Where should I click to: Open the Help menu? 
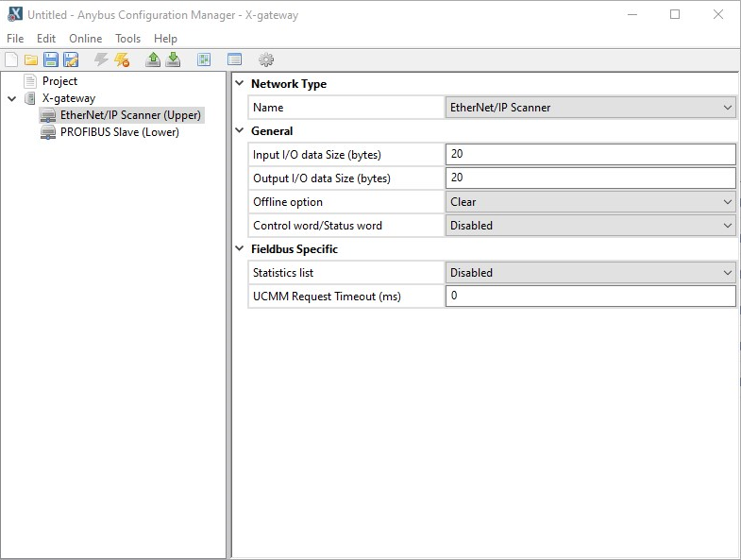[x=165, y=39]
